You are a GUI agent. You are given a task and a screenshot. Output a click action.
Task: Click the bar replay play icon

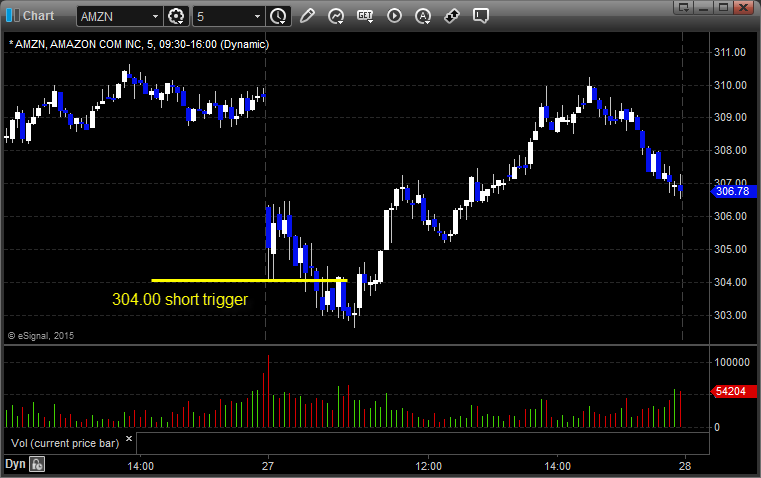394,16
